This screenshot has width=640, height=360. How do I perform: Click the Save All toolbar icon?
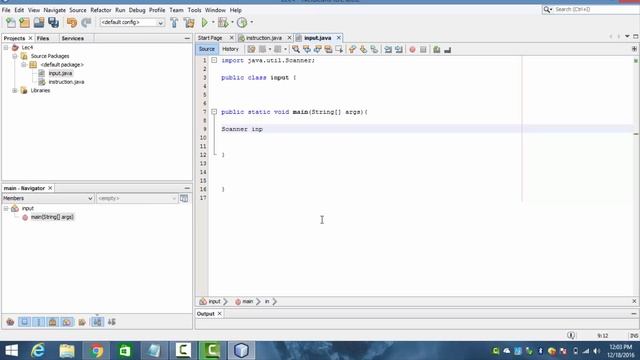53,22
